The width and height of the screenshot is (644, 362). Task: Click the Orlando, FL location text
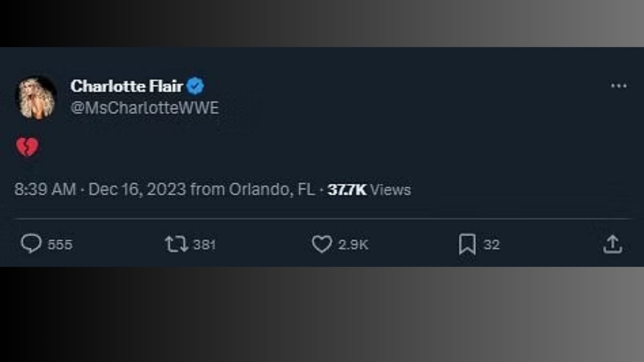272,189
